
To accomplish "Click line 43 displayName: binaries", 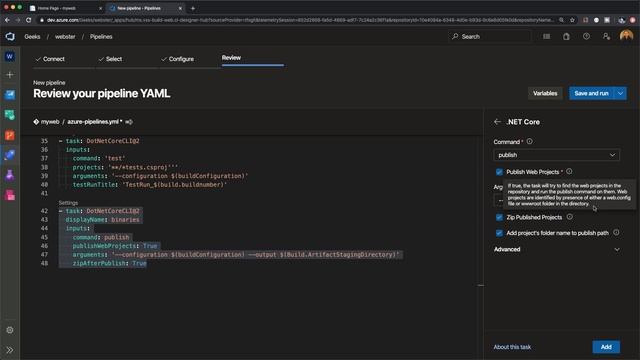I will click(x=102, y=220).
